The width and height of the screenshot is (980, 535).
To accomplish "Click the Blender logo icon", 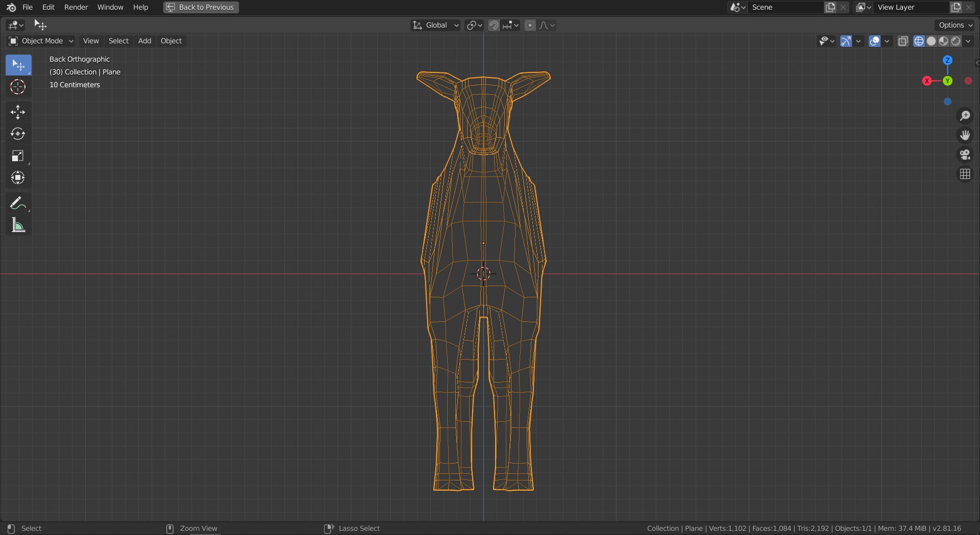I will pos(11,7).
